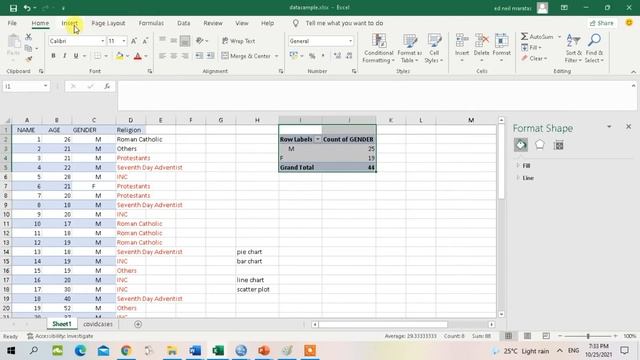Click the Undo arrow icon
The image size is (640, 360).
point(27,8)
